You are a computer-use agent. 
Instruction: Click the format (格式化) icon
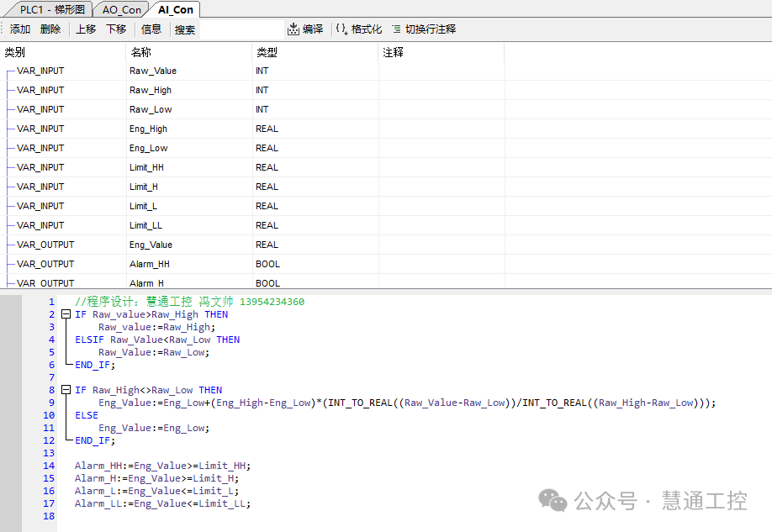coord(341,29)
